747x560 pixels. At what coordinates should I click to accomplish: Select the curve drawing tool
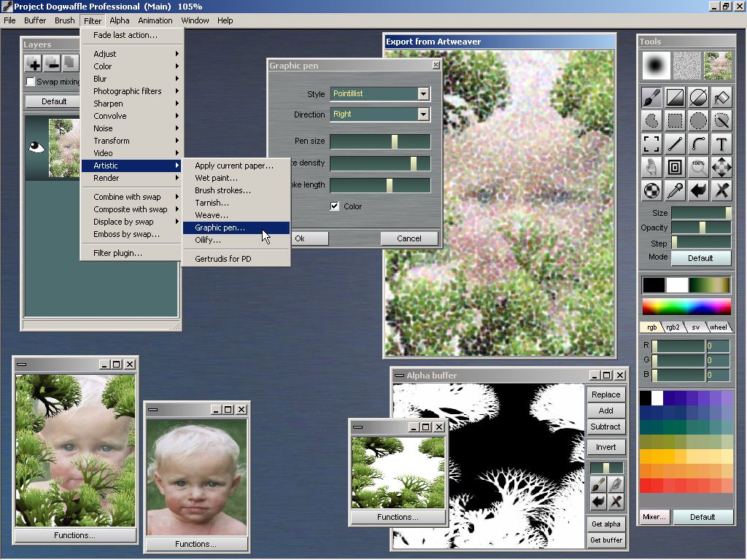[x=698, y=144]
